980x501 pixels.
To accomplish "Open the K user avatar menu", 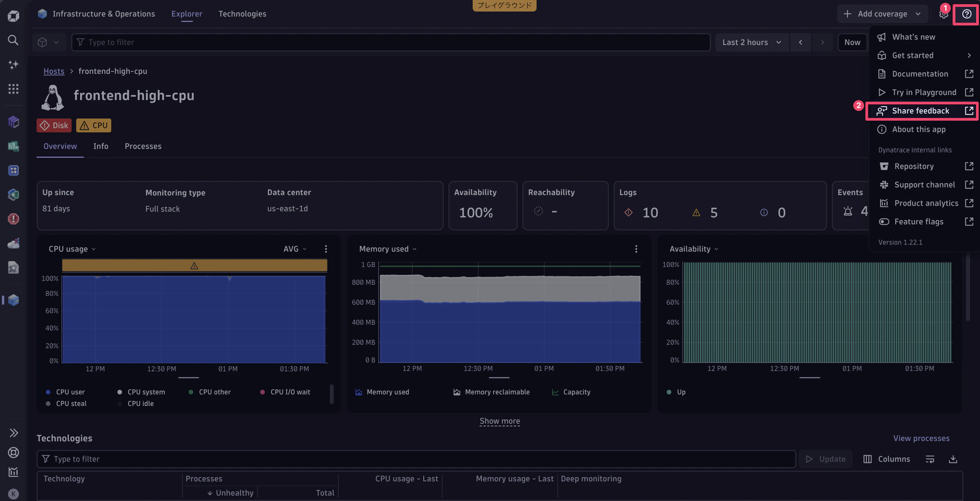I will (13, 494).
